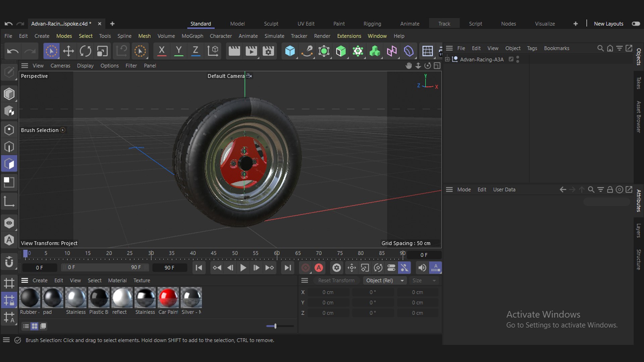This screenshot has width=644, height=362.
Task: Play the animation forward
Action: 243,268
